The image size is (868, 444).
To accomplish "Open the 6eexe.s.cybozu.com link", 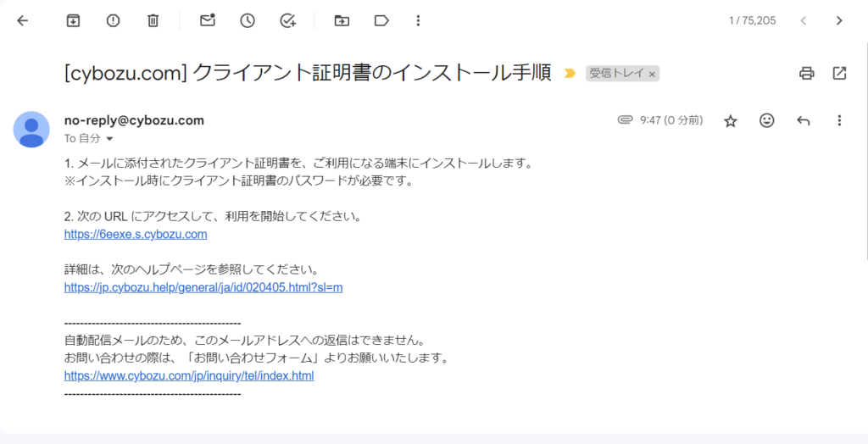I will point(136,235).
